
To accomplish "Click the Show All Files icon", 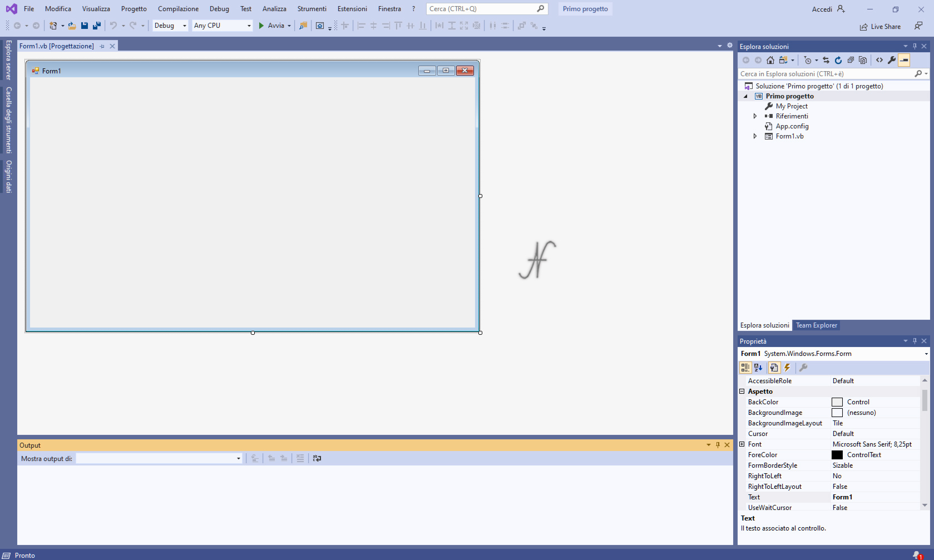I will 863,60.
